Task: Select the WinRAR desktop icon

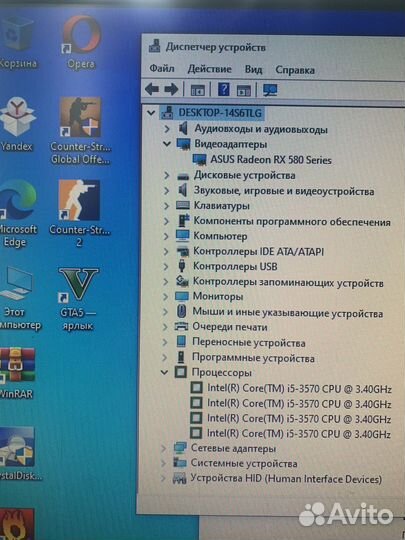Action: click(x=17, y=373)
